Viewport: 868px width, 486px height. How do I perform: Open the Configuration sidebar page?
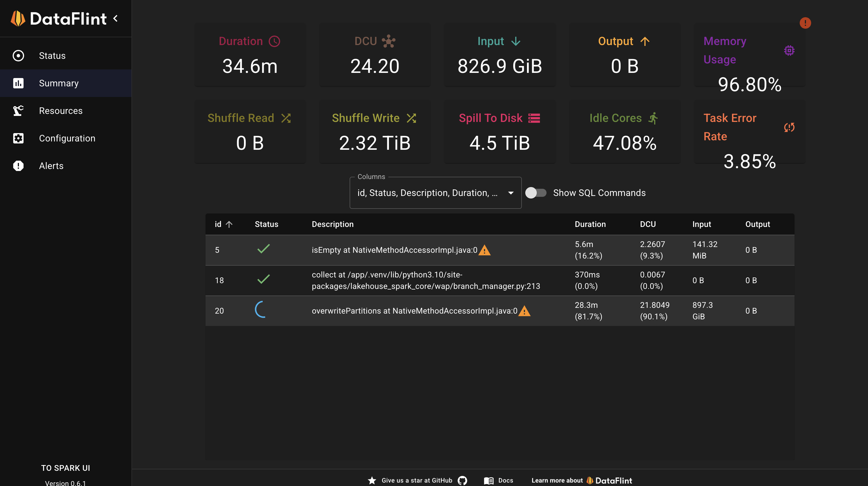(67, 138)
